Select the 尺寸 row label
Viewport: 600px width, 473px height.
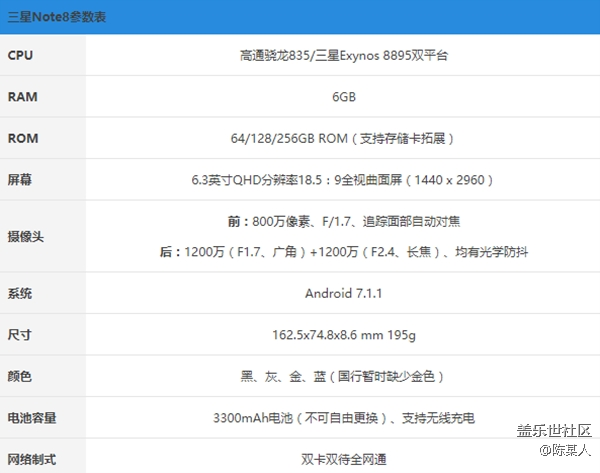click(20, 335)
